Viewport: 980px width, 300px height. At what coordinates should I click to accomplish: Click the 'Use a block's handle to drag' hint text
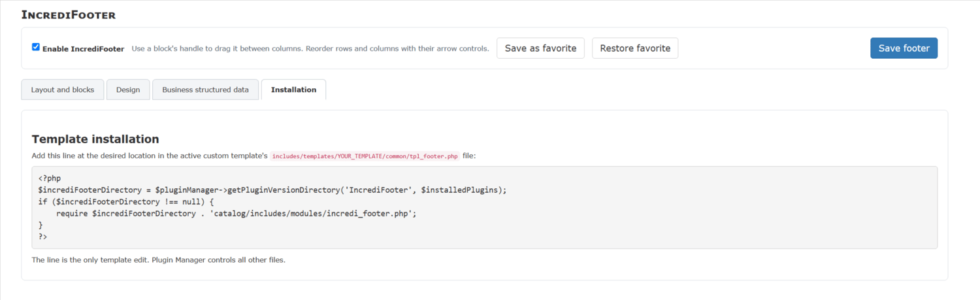click(x=310, y=49)
